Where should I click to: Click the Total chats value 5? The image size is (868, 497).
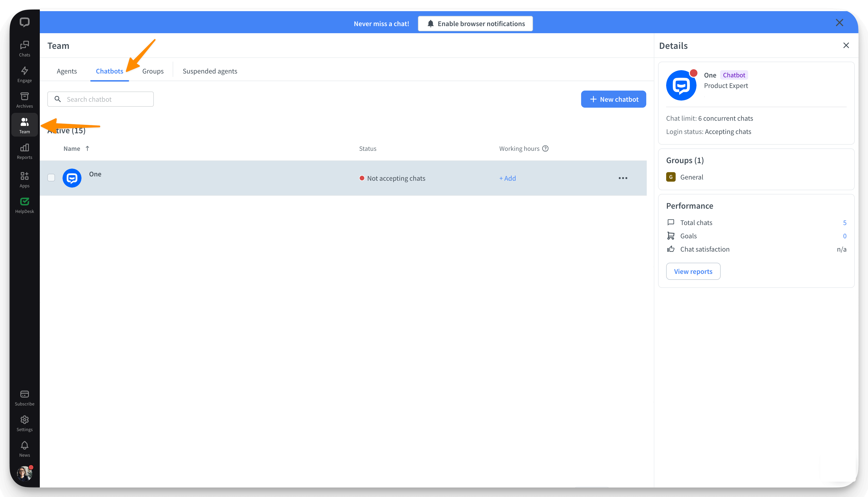pyautogui.click(x=845, y=223)
